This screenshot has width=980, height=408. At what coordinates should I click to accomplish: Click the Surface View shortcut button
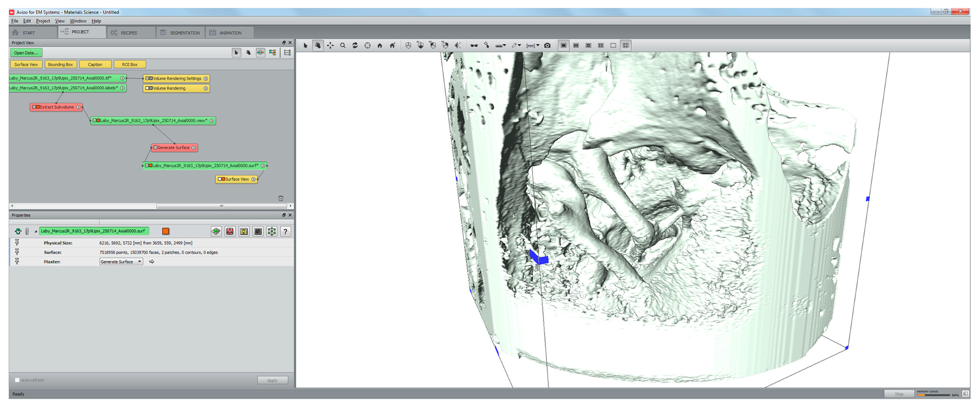(26, 65)
